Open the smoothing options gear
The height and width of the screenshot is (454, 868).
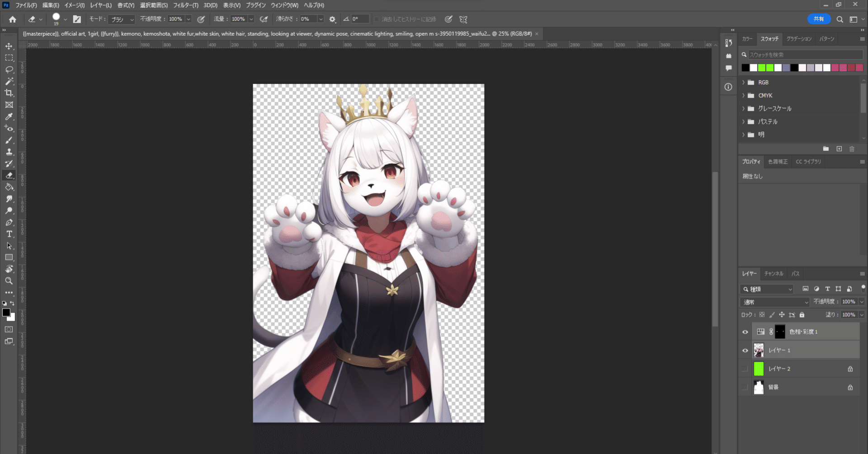point(332,19)
